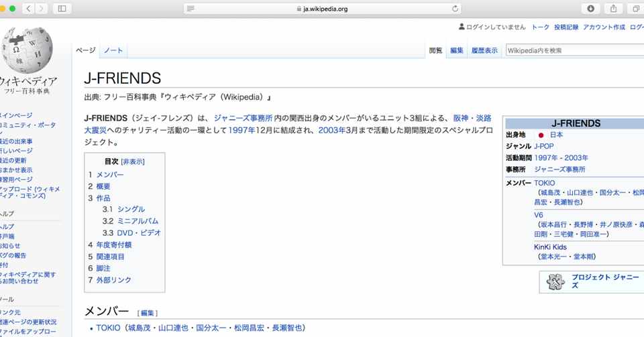Open the ジャニーズ事務所 link in intro paragraph

(243, 118)
